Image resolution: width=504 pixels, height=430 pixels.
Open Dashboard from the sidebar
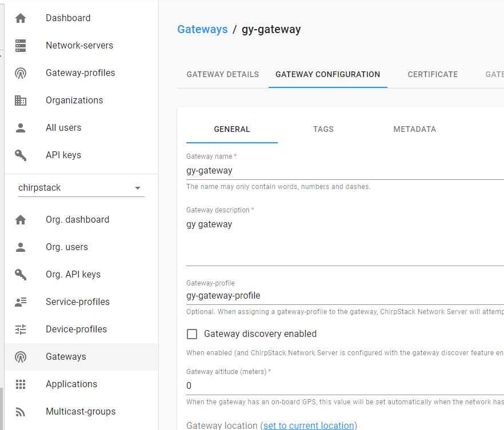pos(81,18)
